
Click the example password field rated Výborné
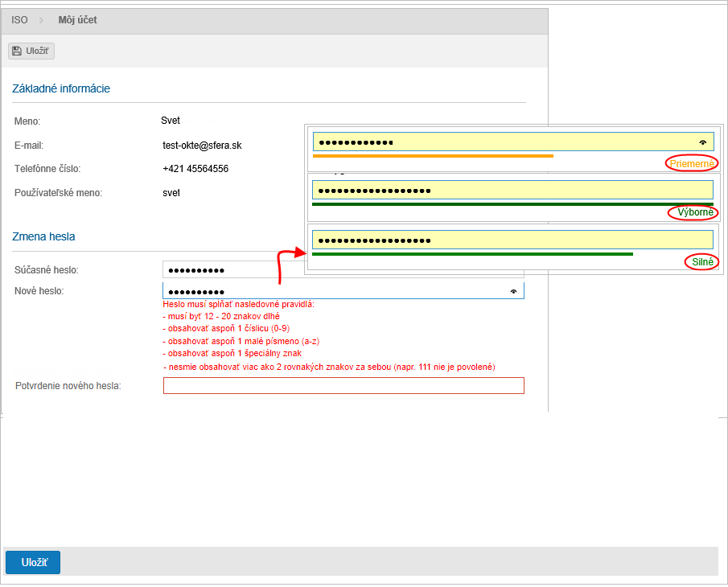point(512,191)
